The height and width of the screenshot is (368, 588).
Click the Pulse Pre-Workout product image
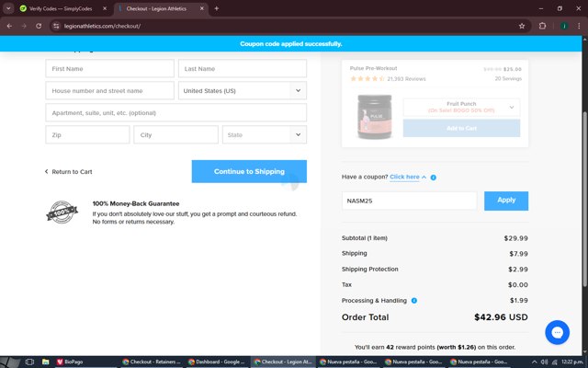(x=374, y=117)
